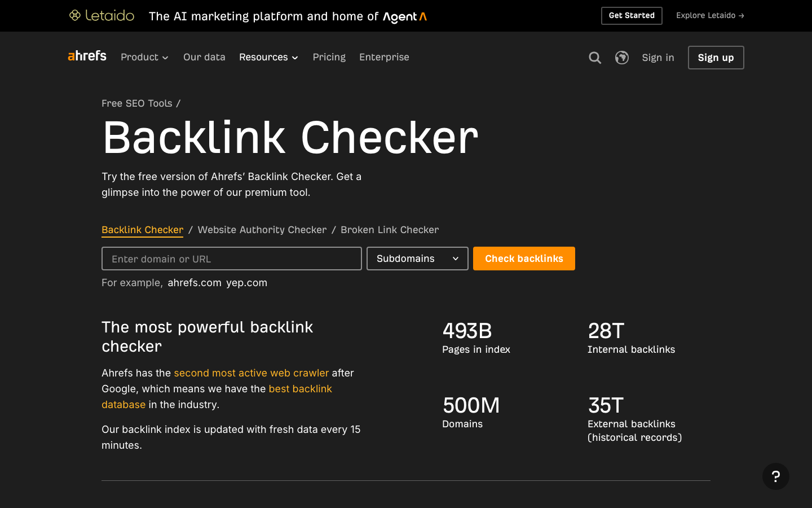
Task: Open the Pricing page
Action: (x=329, y=57)
